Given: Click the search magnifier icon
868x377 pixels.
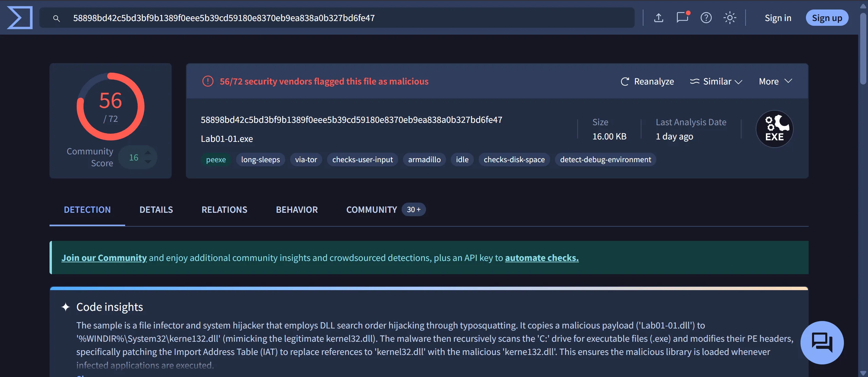Looking at the screenshot, I should click(57, 18).
